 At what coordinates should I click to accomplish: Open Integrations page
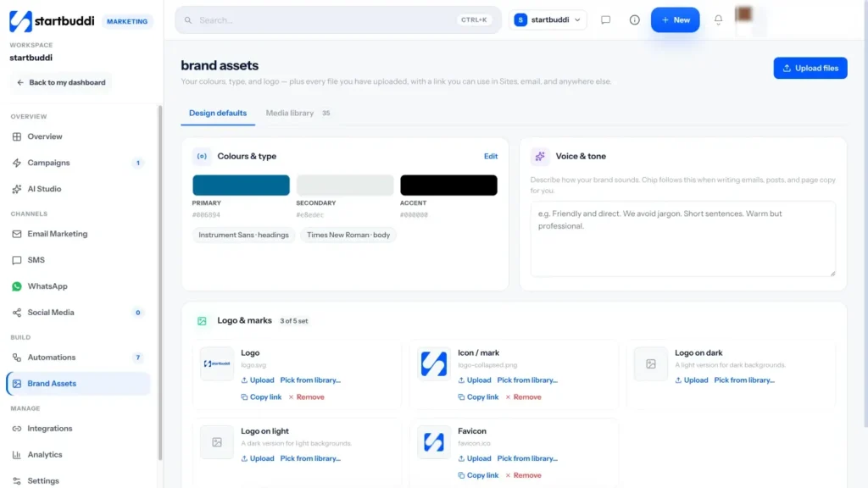78,429
